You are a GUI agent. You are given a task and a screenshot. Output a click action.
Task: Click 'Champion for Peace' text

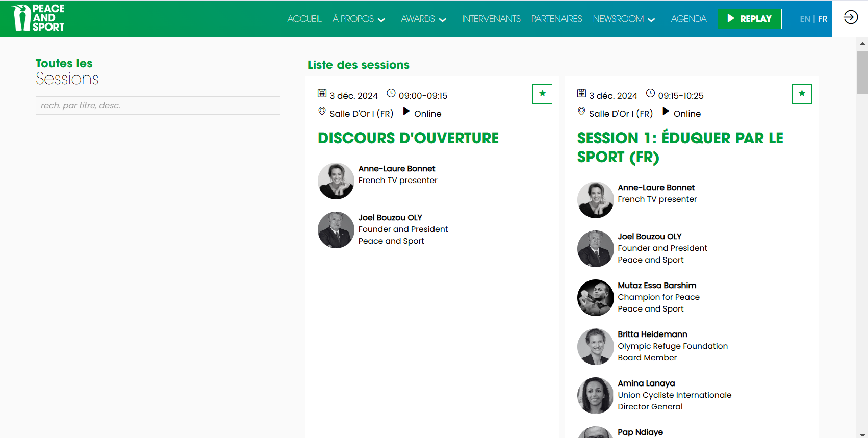tap(658, 297)
